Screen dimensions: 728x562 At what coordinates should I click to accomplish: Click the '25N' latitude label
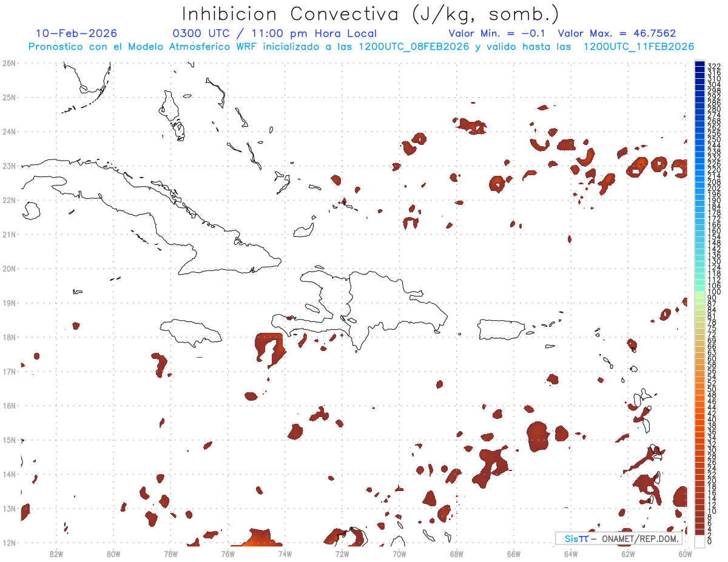coord(8,97)
